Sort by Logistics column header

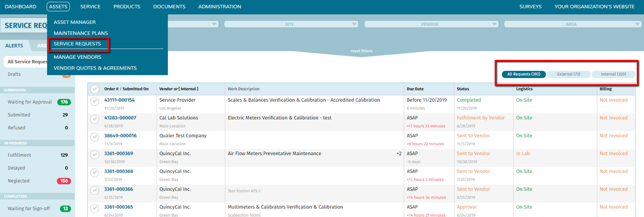coord(524,89)
